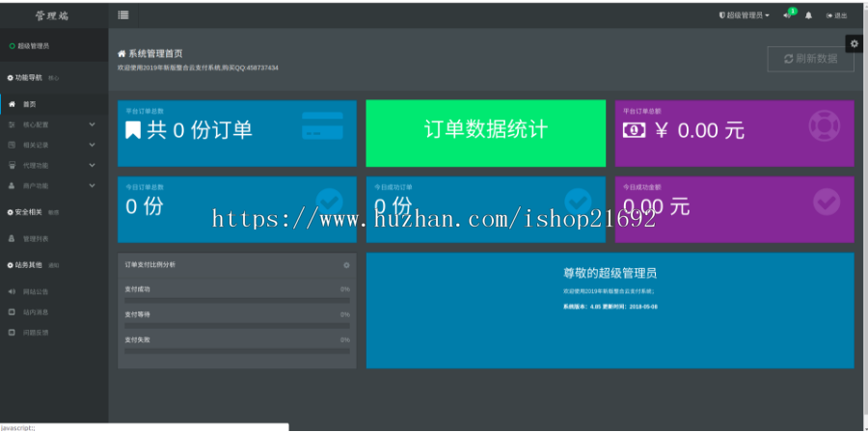This screenshot has width=868, height=432.
Task: Click the bookmark icon beside 共 0 份订单
Action: pos(133,130)
